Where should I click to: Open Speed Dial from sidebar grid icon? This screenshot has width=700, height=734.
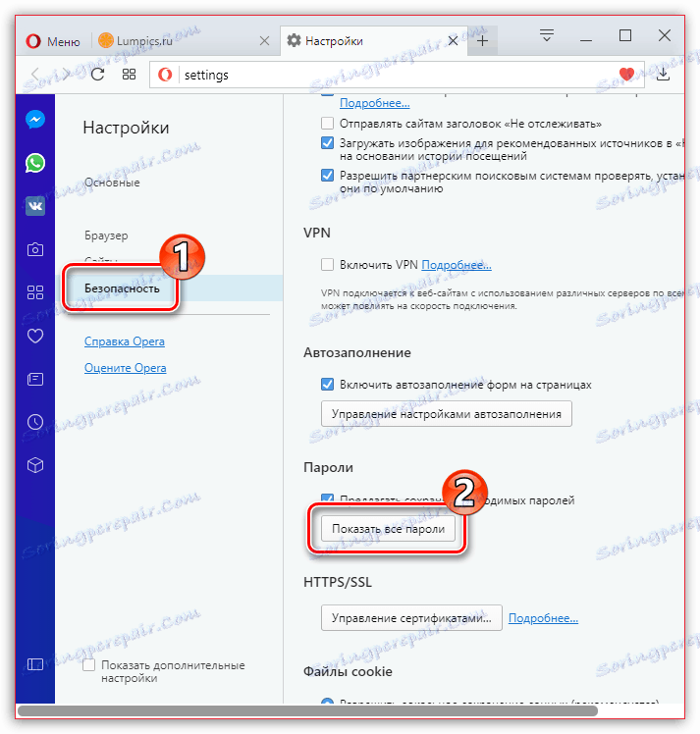35,292
